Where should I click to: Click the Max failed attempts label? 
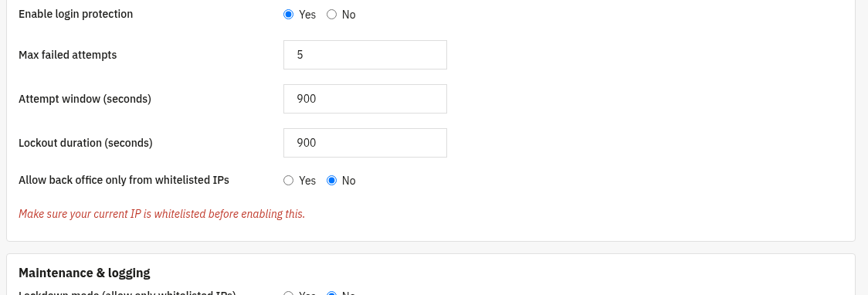tap(67, 55)
